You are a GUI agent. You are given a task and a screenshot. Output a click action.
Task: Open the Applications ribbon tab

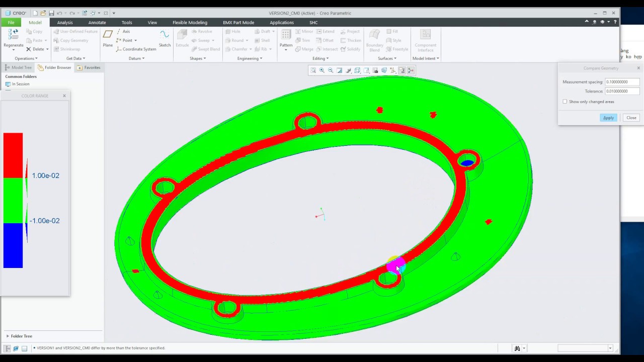[x=282, y=23]
